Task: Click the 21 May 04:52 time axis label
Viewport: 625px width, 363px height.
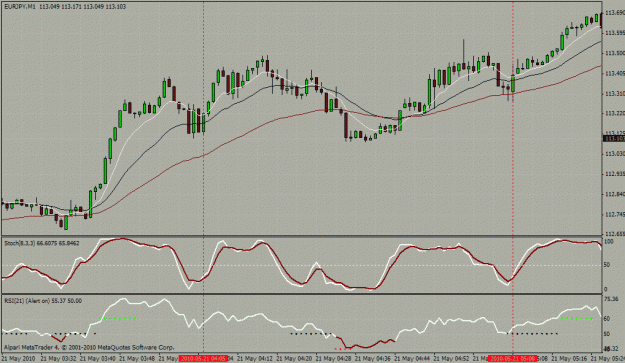Action: [452, 359]
